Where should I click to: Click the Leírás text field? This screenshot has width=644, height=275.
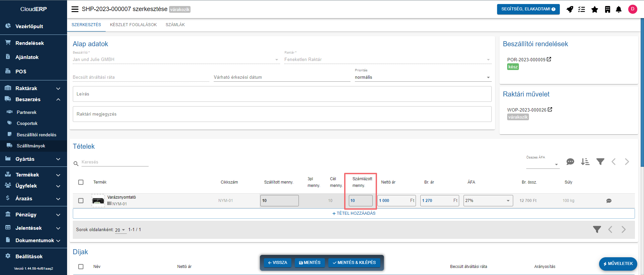click(282, 94)
